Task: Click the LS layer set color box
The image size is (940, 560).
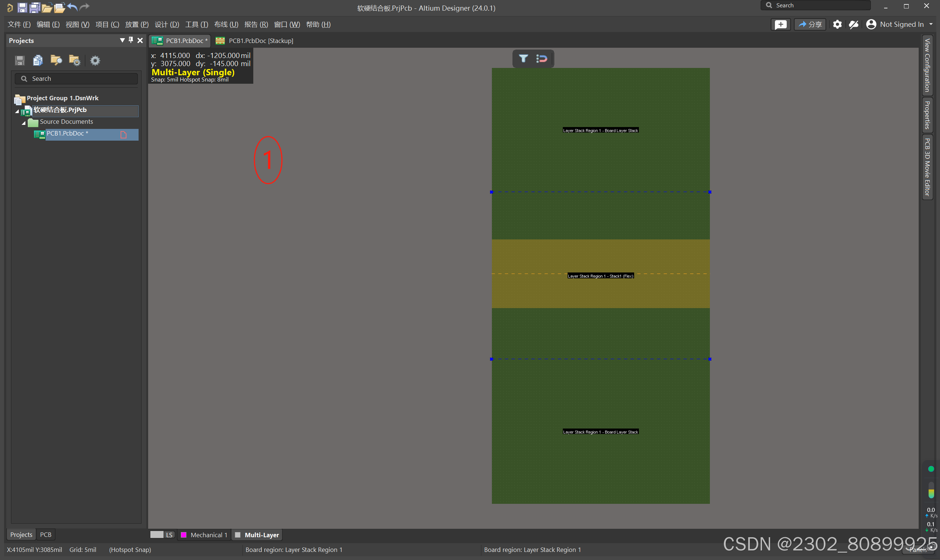Action: click(157, 535)
